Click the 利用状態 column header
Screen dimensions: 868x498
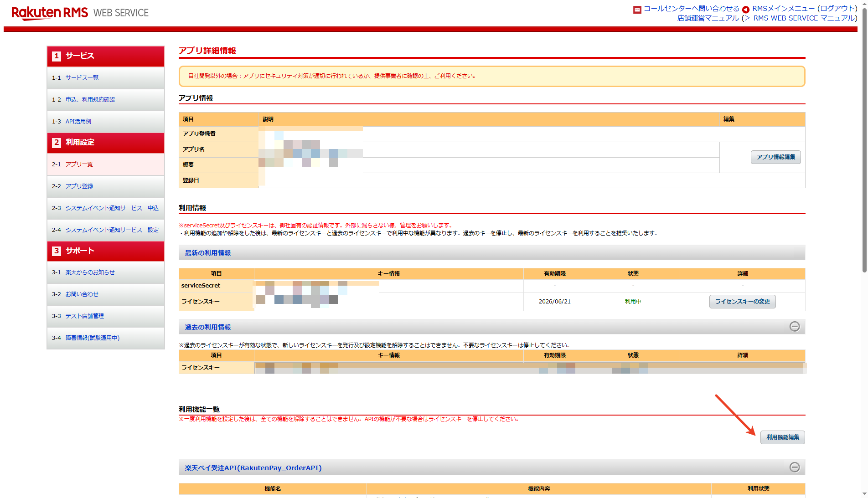[x=759, y=489]
